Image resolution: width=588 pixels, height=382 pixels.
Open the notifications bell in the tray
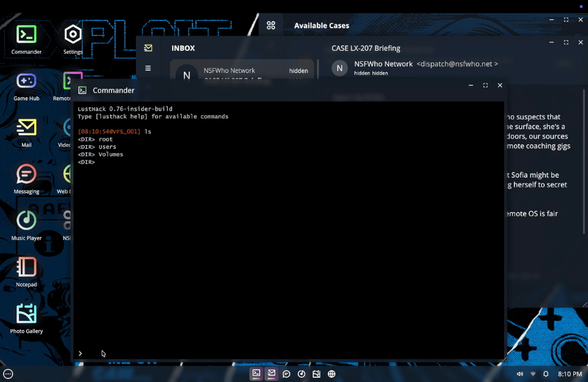pos(546,374)
